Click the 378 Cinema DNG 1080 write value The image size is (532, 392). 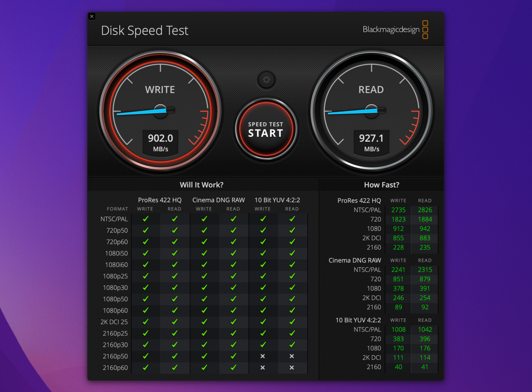398,288
